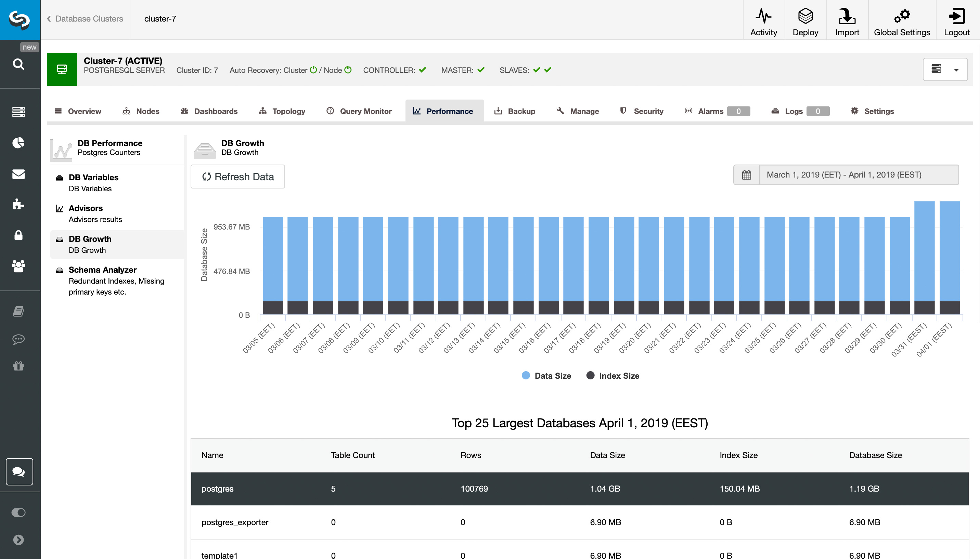Click the Refresh Data button
This screenshot has width=980, height=559.
(x=238, y=177)
